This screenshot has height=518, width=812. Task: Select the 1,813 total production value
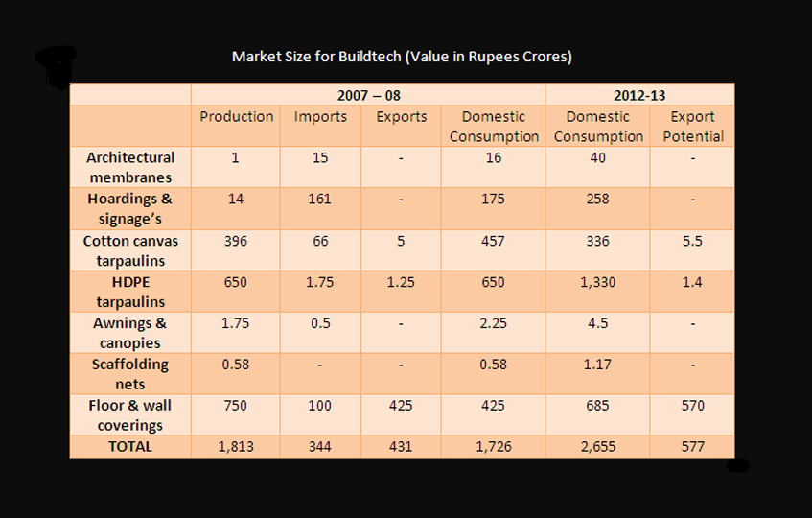pyautogui.click(x=236, y=446)
